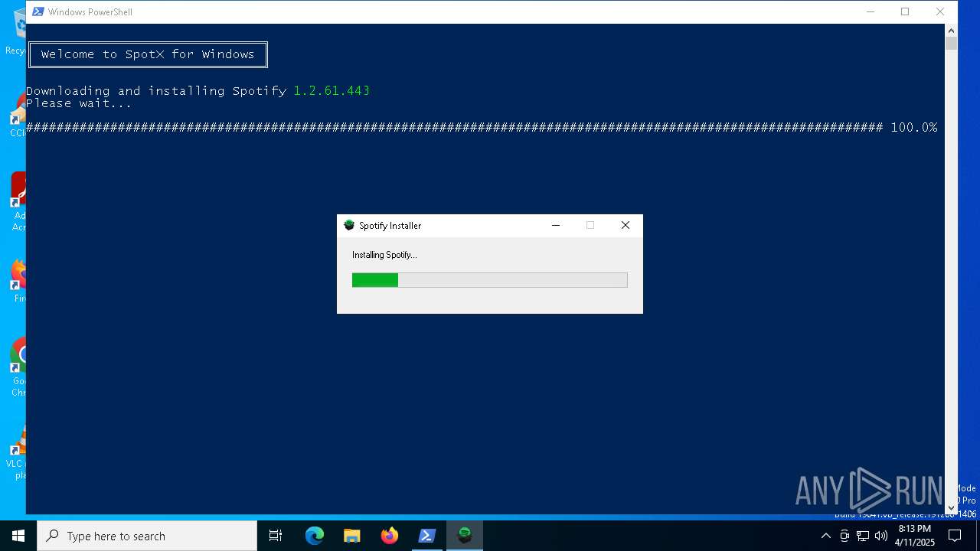Open network status tray icon
980x551 pixels.
pos(863,536)
